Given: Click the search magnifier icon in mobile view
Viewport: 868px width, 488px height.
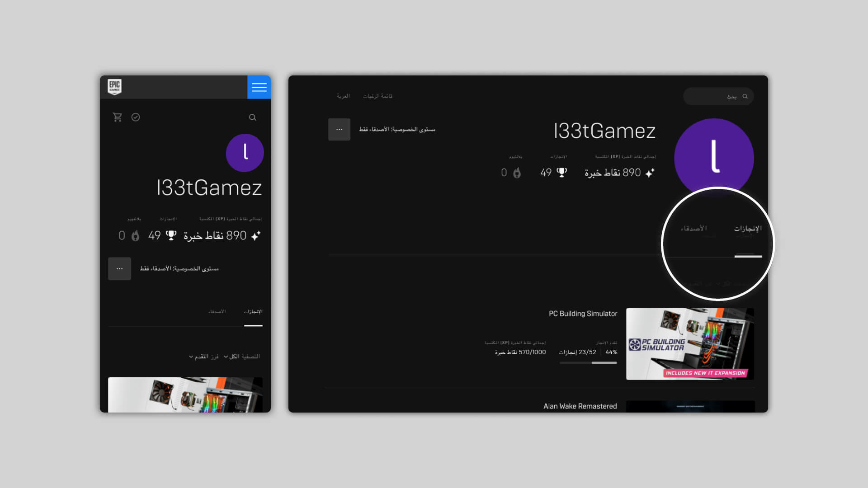Looking at the screenshot, I should (x=253, y=117).
